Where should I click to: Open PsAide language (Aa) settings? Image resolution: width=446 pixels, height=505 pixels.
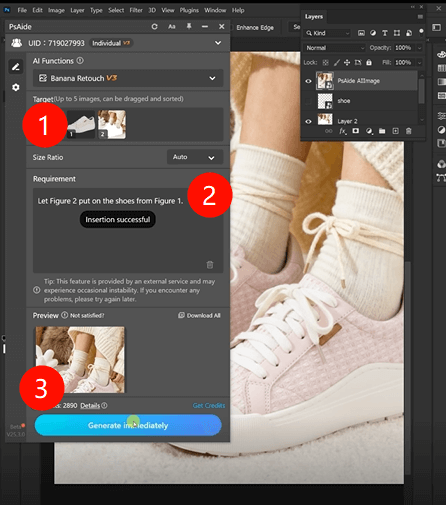172,27
